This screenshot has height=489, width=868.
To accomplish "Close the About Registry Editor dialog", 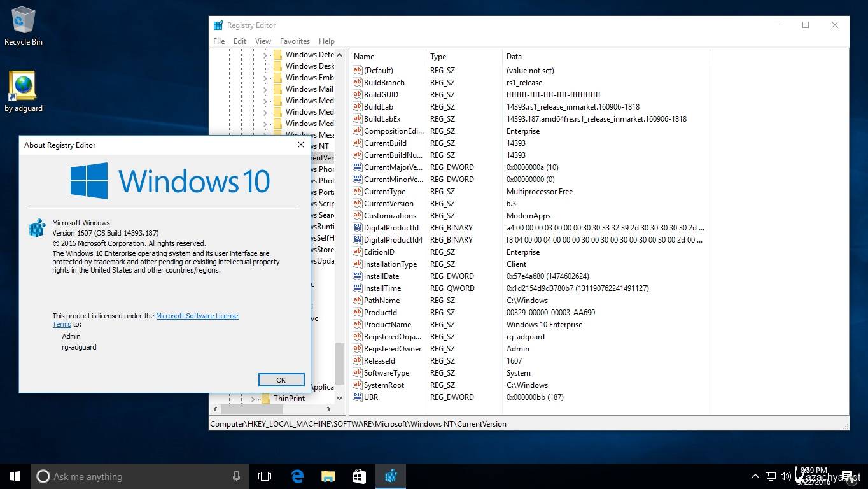I will pyautogui.click(x=301, y=145).
